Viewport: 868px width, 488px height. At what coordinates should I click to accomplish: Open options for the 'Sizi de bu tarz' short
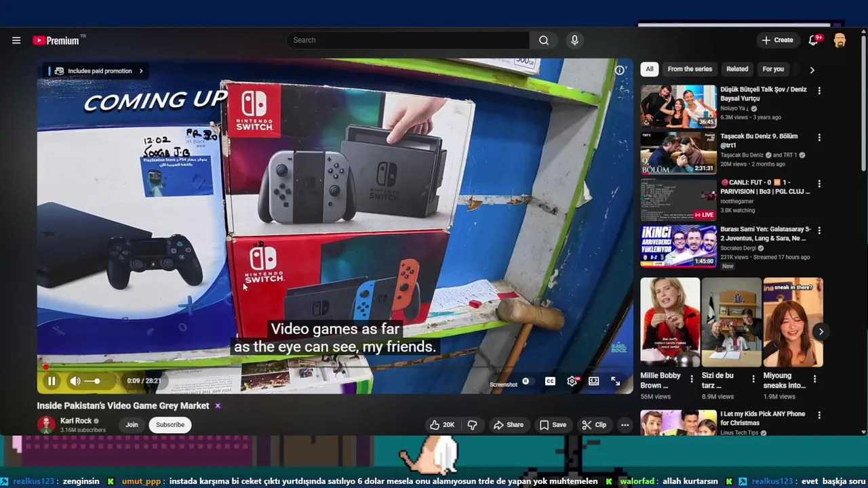pyautogui.click(x=753, y=380)
